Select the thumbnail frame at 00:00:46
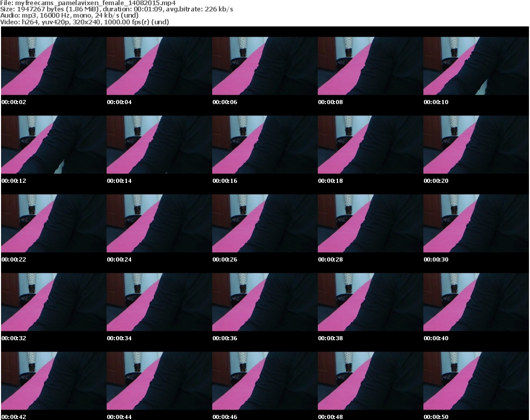The width and height of the screenshot is (530, 420). point(264,381)
